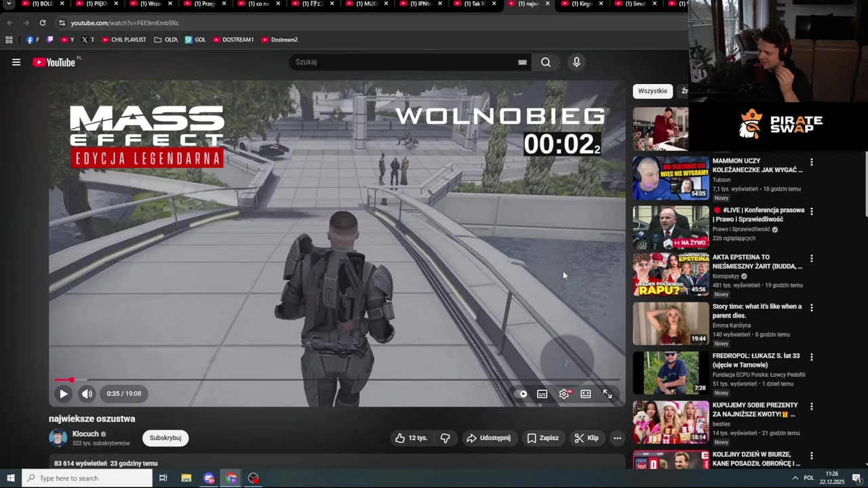Open options for Story time video
The height and width of the screenshot is (488, 868).
[811, 308]
